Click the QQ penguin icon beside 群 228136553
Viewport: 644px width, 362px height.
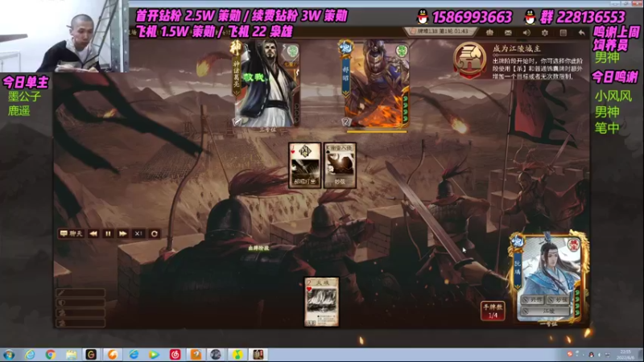coord(530,17)
